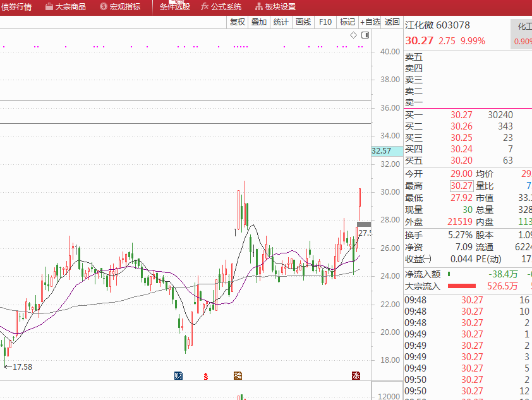Click the red 大宗流入 bar
Screen dimensions: 532x400
462,286
